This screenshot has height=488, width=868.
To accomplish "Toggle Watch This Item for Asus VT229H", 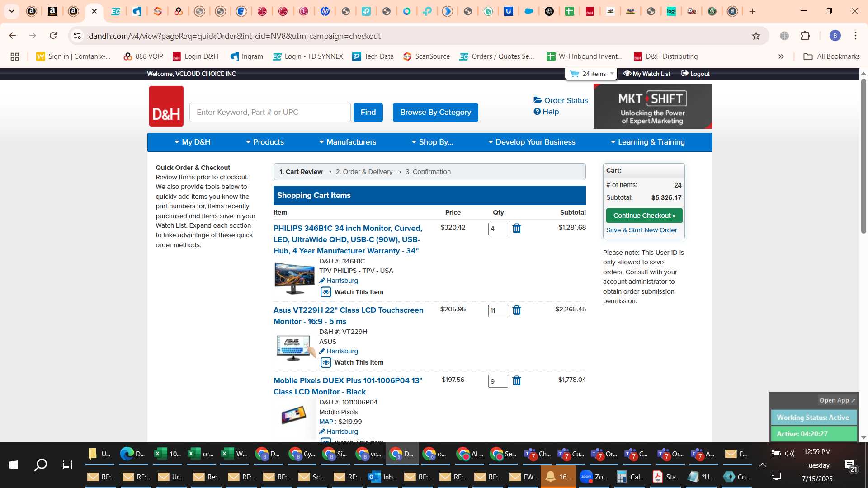I will pyautogui.click(x=352, y=362).
